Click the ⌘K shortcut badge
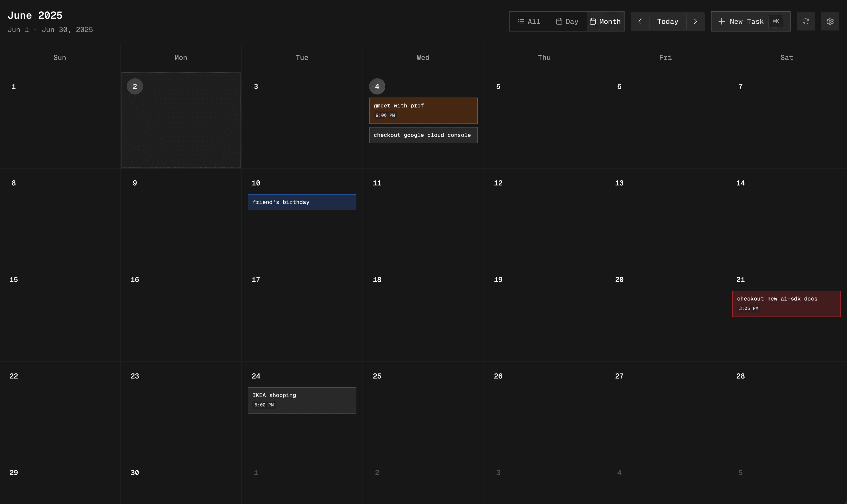Image resolution: width=847 pixels, height=504 pixels. (776, 21)
